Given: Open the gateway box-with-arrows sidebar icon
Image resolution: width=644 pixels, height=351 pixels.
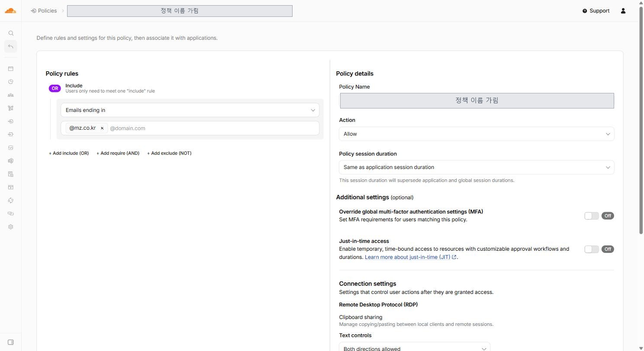Looking at the screenshot, I should click(x=11, y=134).
